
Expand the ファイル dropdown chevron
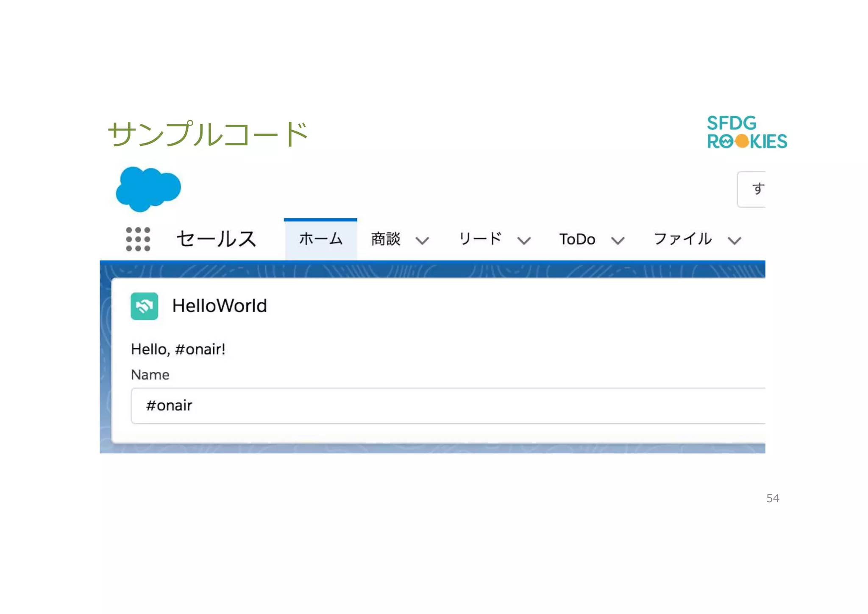(734, 241)
